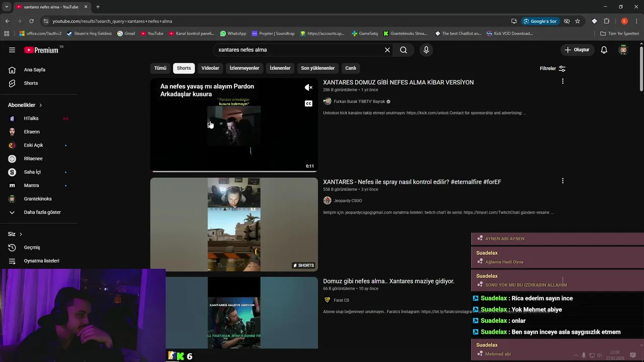Open the YouTube hamburger guide menu
The image size is (644, 362).
[x=12, y=50]
